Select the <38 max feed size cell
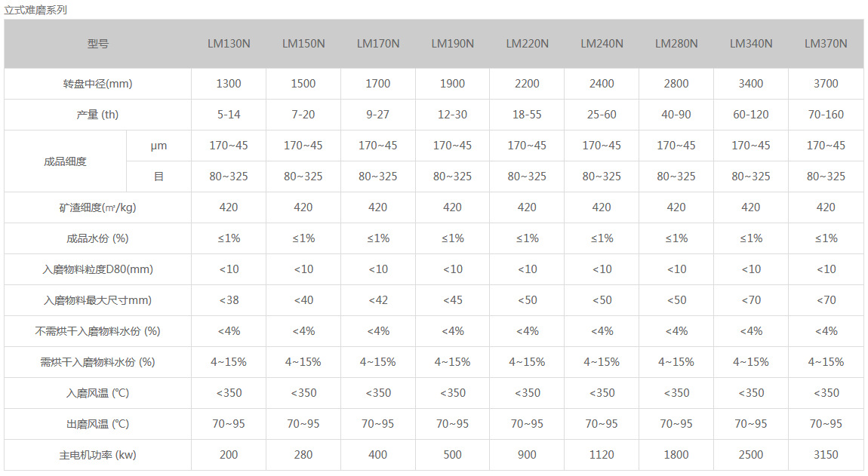Screen dimensions: 868x476 point(229,300)
